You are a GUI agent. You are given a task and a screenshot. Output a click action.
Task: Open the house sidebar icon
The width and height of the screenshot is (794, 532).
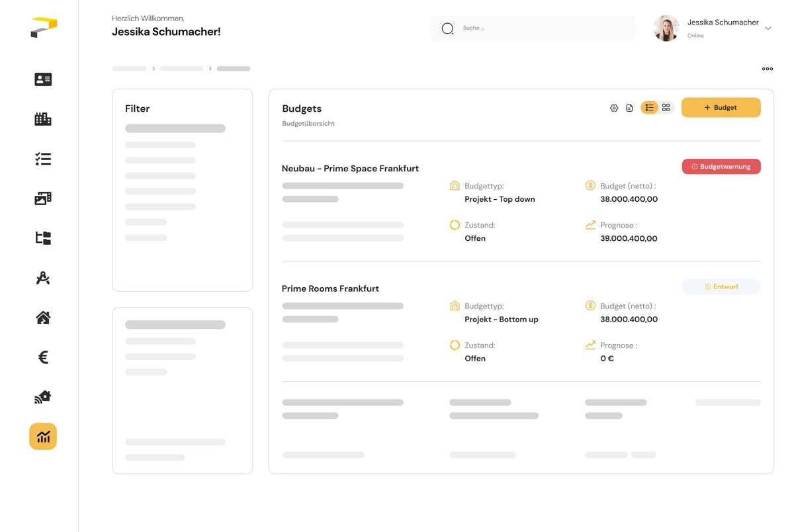point(43,318)
